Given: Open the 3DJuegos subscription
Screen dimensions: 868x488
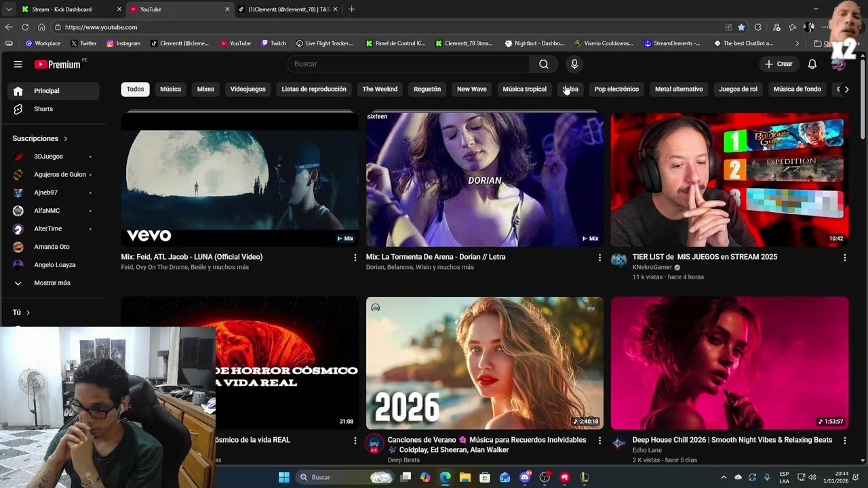Looking at the screenshot, I should pos(52,157).
